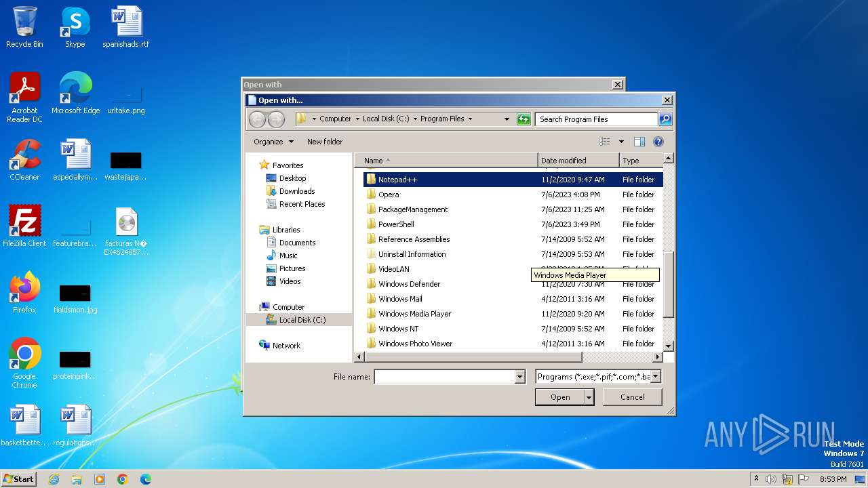Click the Start button
Image resolution: width=868 pixels, height=488 pixels.
tap(18, 479)
